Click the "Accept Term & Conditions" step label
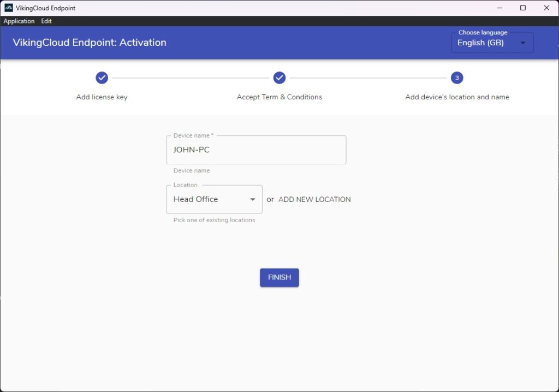 (279, 97)
